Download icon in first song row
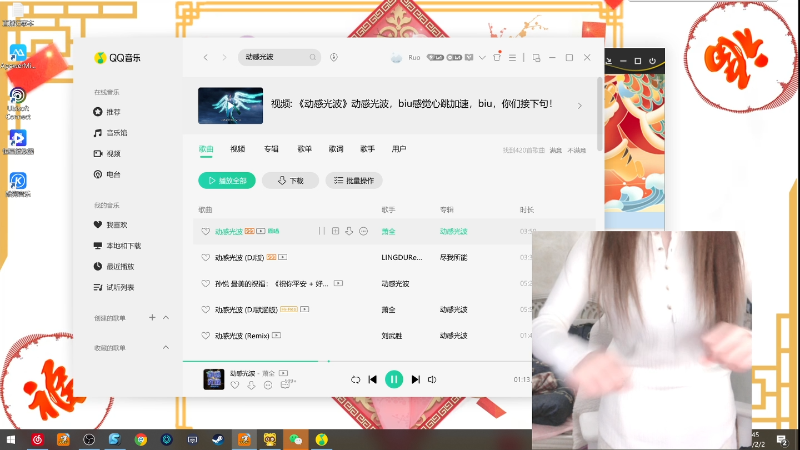Screen dimensions: 800x450 point(349,231)
